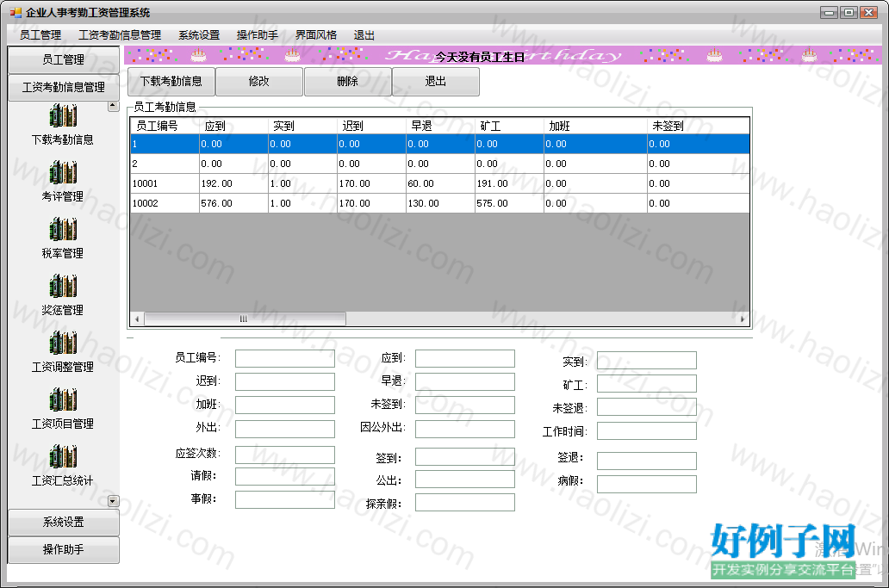Click the 退出 menu item
Screen dimensions: 889x588
(x=364, y=35)
